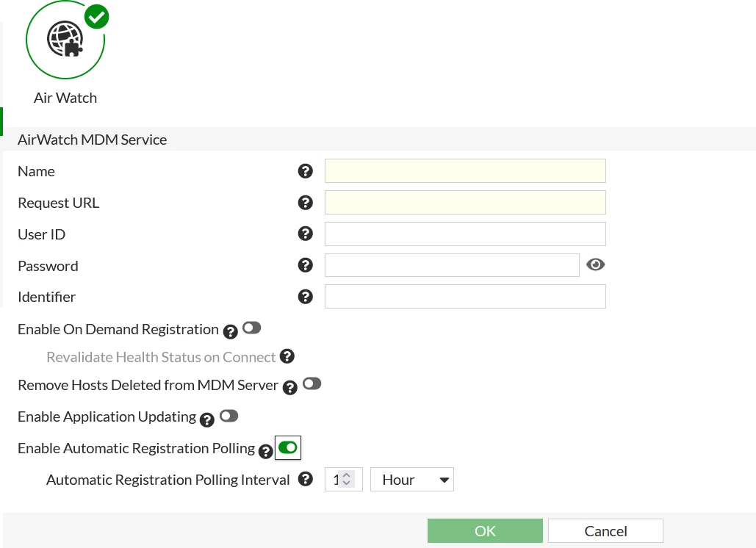Click the Password input field
Image resolution: width=756 pixels, height=548 pixels.
[453, 265]
